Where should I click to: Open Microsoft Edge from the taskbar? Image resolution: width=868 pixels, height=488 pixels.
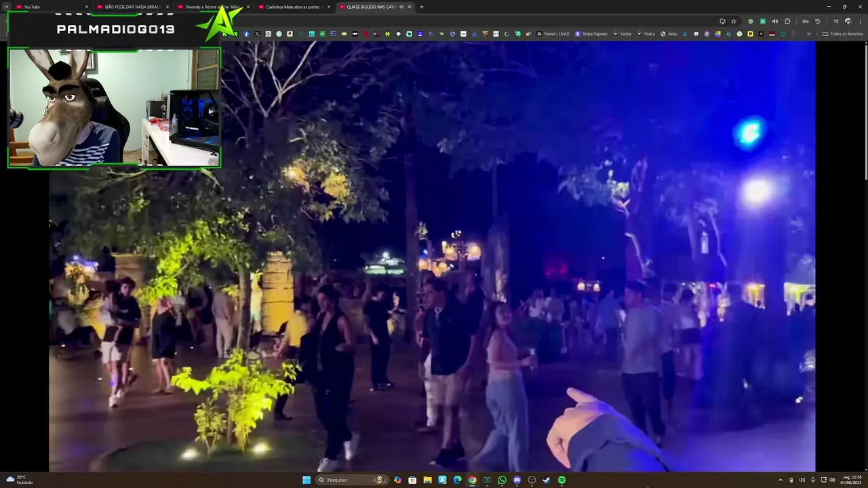(457, 480)
